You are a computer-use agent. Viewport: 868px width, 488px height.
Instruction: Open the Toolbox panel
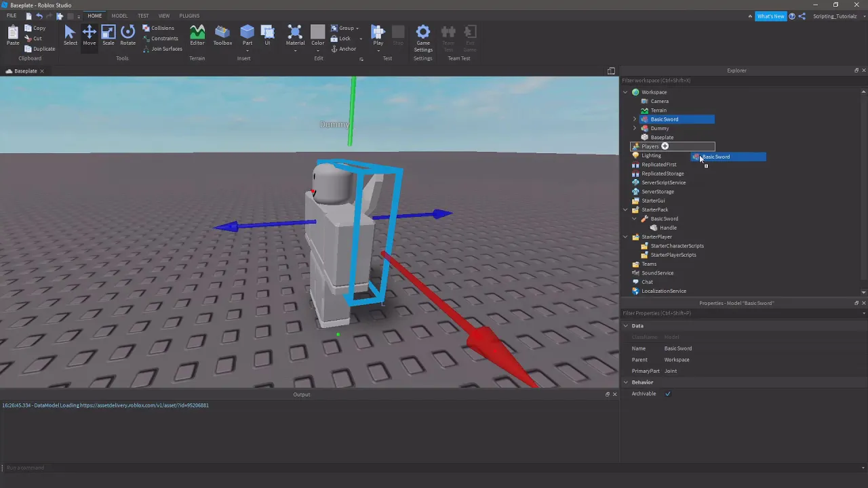[x=222, y=35]
